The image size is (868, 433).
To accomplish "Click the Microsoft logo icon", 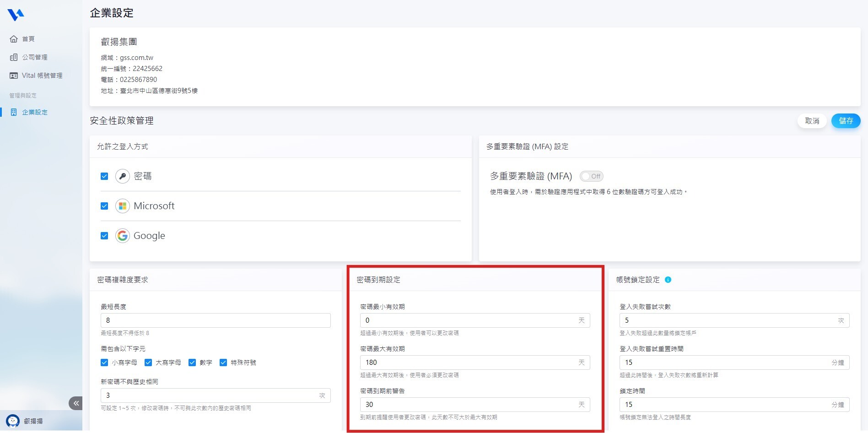I will click(122, 206).
